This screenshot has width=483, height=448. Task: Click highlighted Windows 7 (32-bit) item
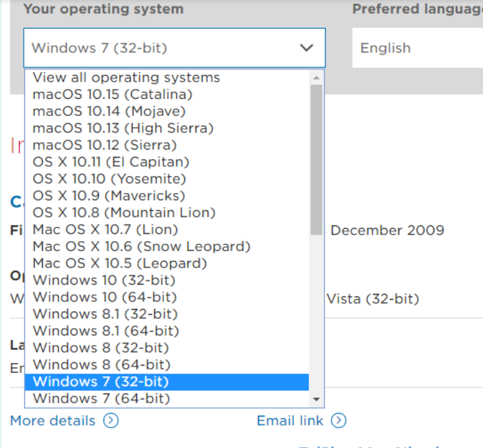101,381
